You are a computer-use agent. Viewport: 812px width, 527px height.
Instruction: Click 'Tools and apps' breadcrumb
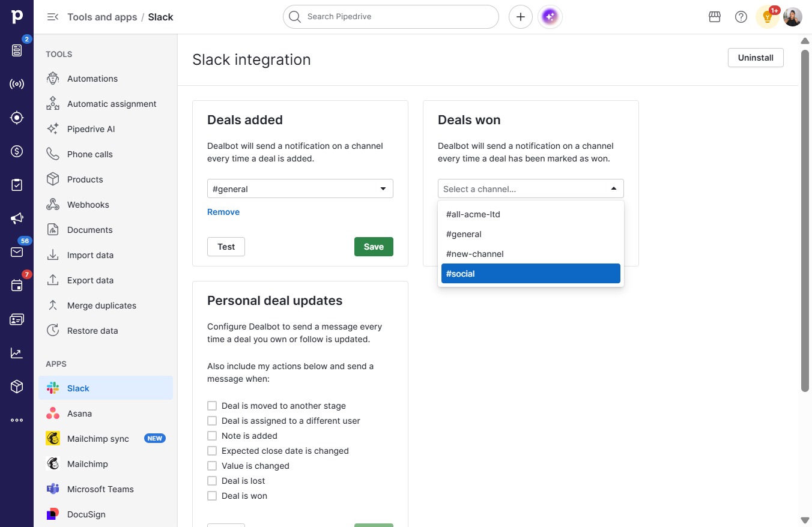(102, 17)
